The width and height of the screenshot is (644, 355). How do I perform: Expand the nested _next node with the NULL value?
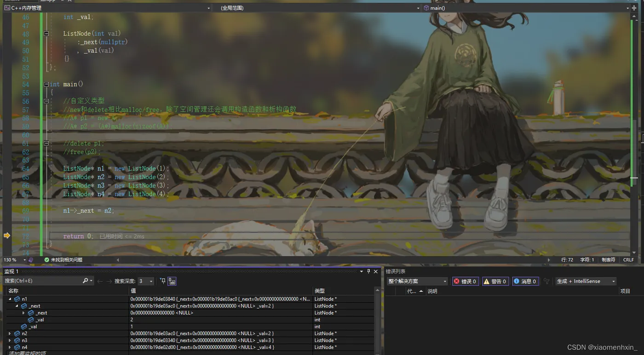[23, 313]
